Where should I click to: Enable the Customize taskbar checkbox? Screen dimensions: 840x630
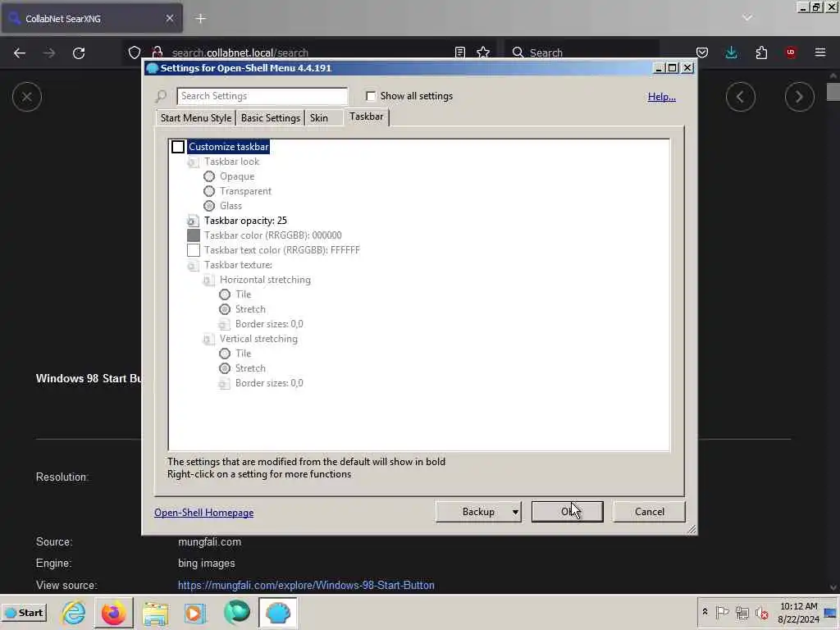(178, 147)
